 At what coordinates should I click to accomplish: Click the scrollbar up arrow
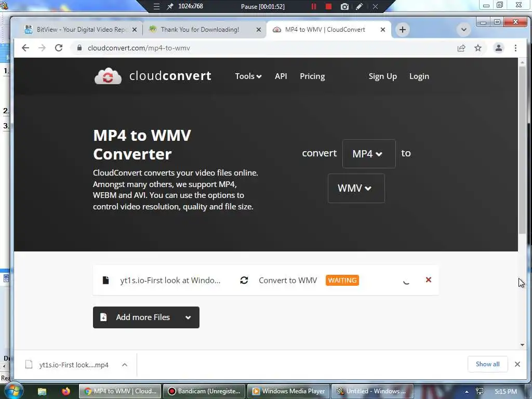522,62
